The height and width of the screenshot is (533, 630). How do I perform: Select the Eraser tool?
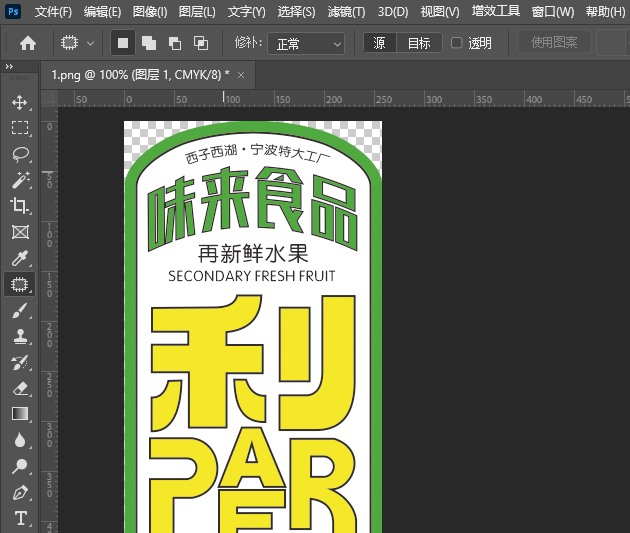(20, 388)
